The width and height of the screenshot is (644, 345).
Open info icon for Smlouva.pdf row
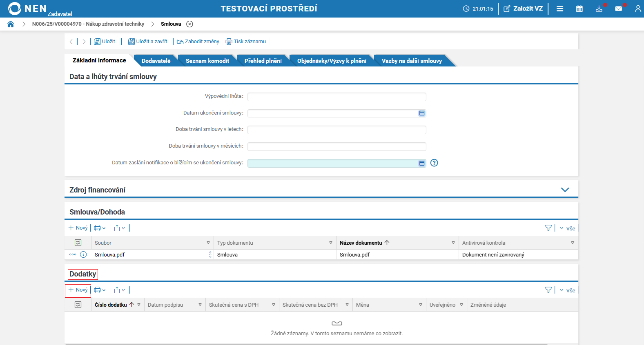click(83, 254)
